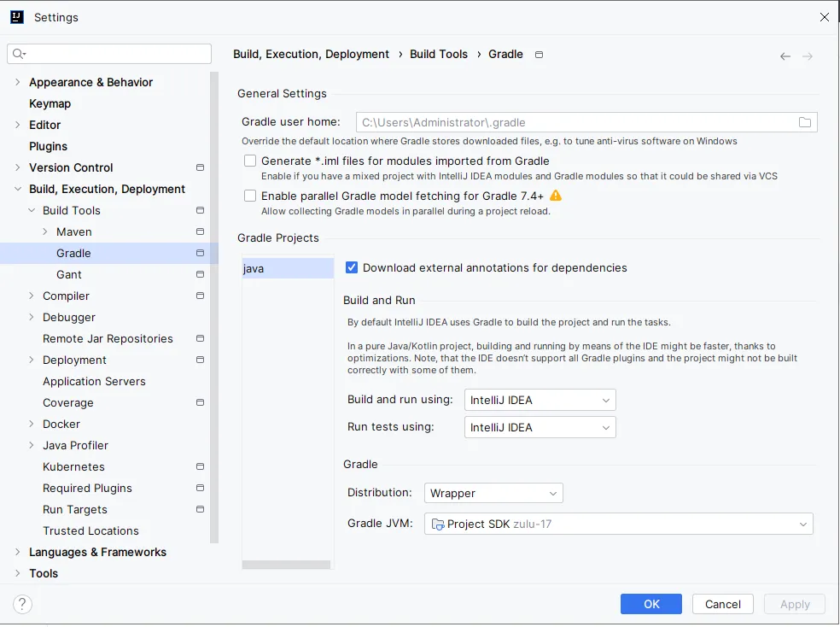Click project-level icon beside Kubernetes
The image size is (840, 627).
(x=201, y=466)
